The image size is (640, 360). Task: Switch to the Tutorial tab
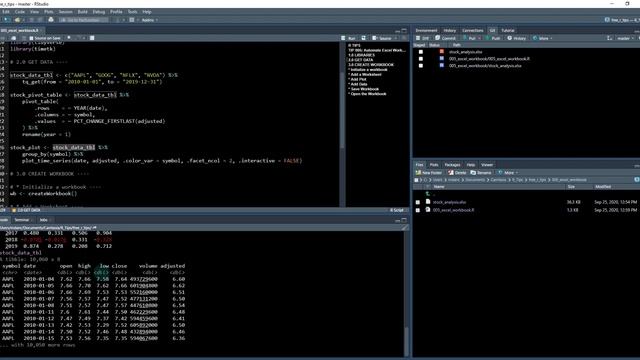[508, 31]
